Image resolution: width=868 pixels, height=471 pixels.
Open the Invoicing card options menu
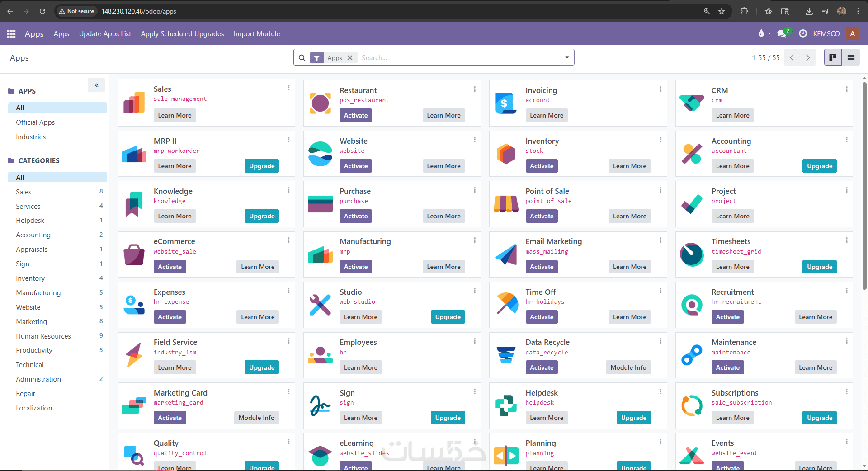660,89
